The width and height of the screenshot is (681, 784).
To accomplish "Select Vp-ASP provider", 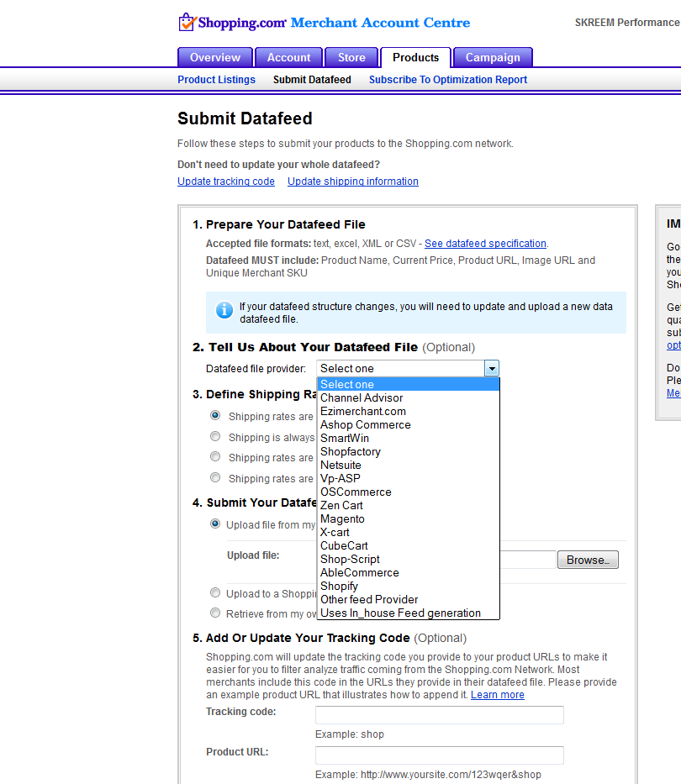I will [409, 478].
